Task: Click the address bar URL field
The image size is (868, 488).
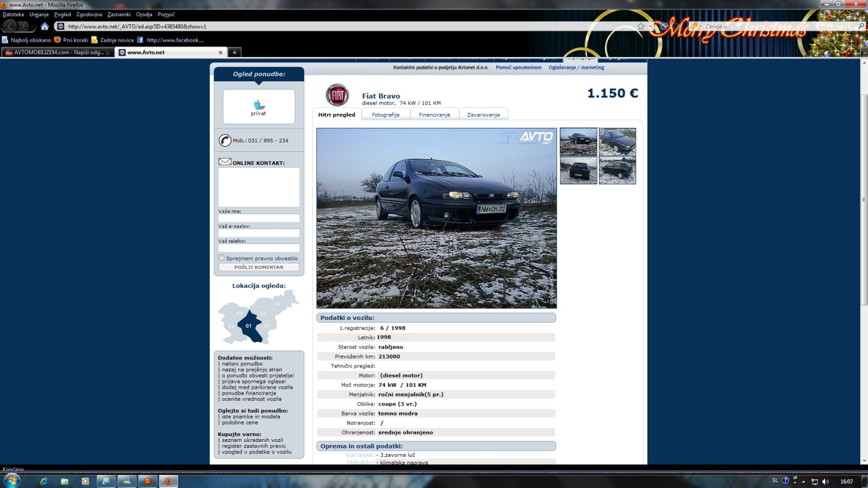Action: point(347,26)
